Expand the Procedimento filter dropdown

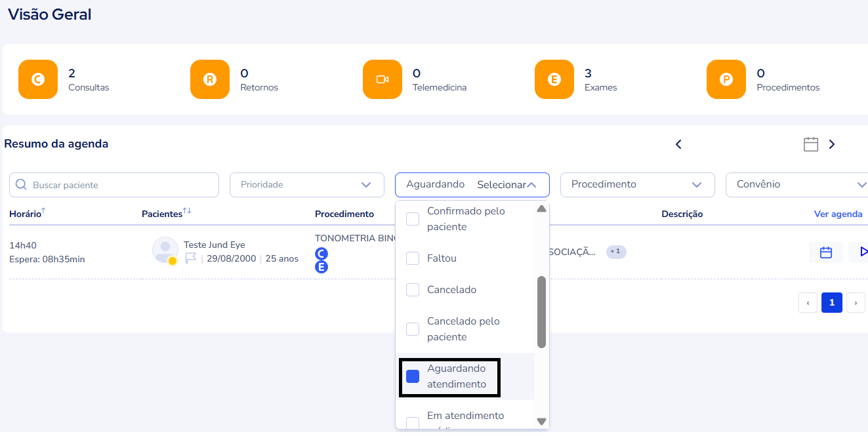(x=637, y=185)
